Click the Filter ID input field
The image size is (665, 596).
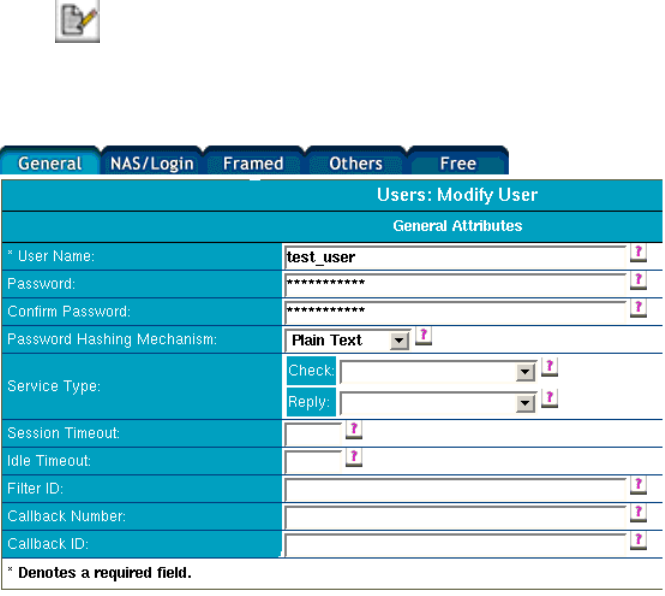click(x=455, y=489)
